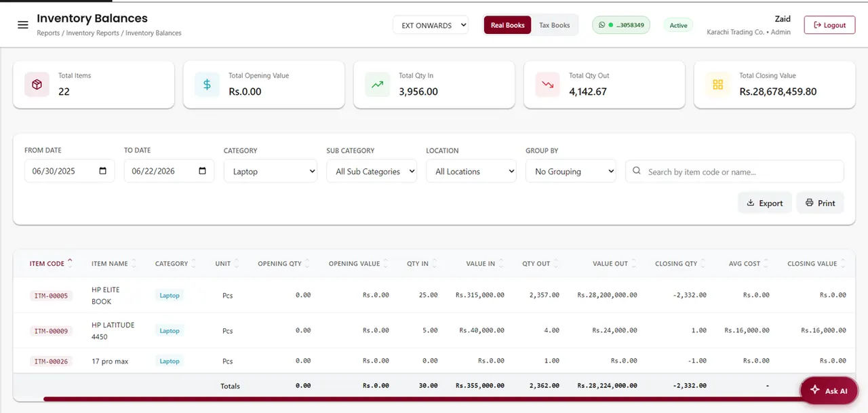Click the Export button
This screenshot has height=413, width=868.
tap(765, 203)
